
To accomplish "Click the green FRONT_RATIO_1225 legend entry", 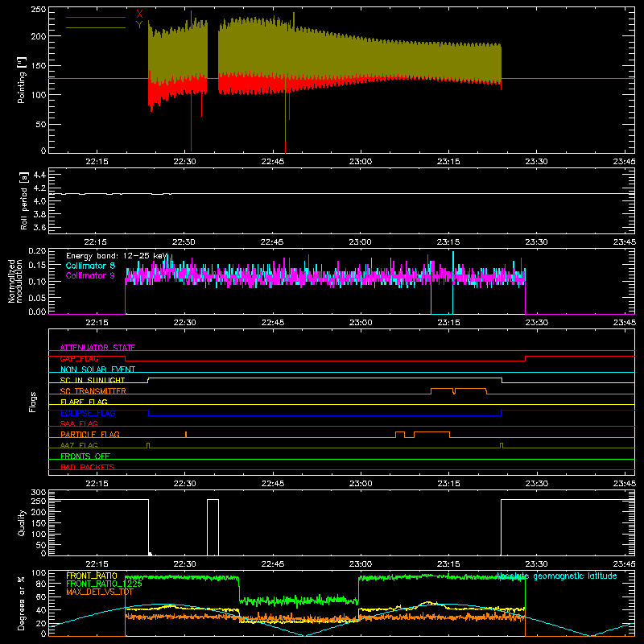I will tap(105, 584).
